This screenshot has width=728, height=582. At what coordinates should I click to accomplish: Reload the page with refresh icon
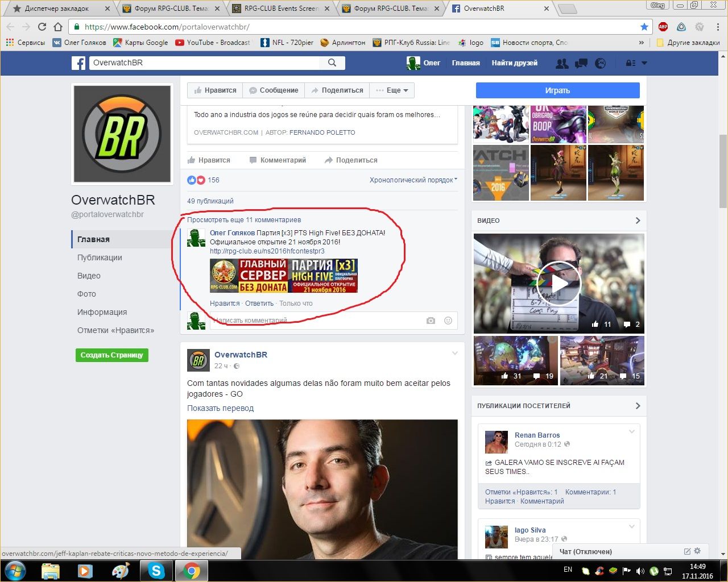(x=42, y=27)
